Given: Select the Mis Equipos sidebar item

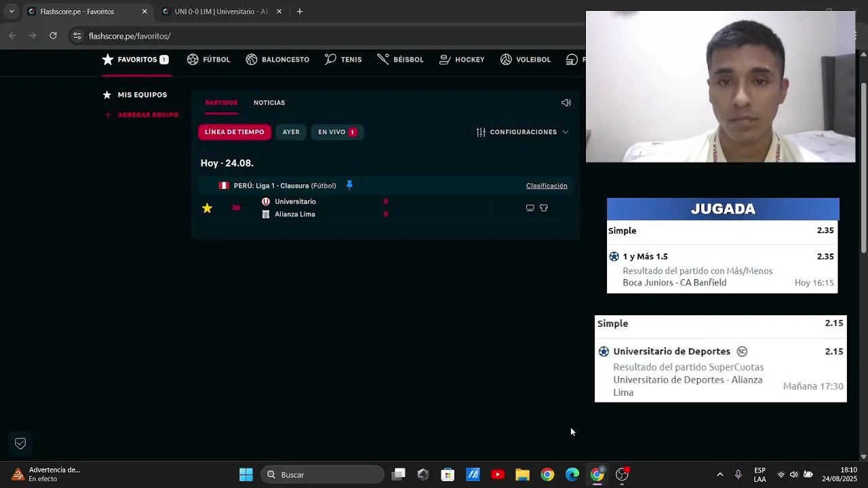Looking at the screenshot, I should (135, 95).
